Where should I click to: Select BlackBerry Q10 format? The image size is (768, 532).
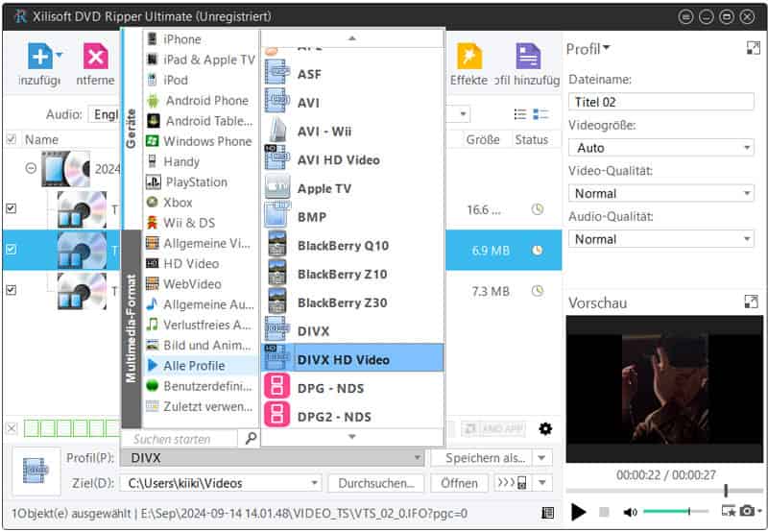click(x=353, y=246)
